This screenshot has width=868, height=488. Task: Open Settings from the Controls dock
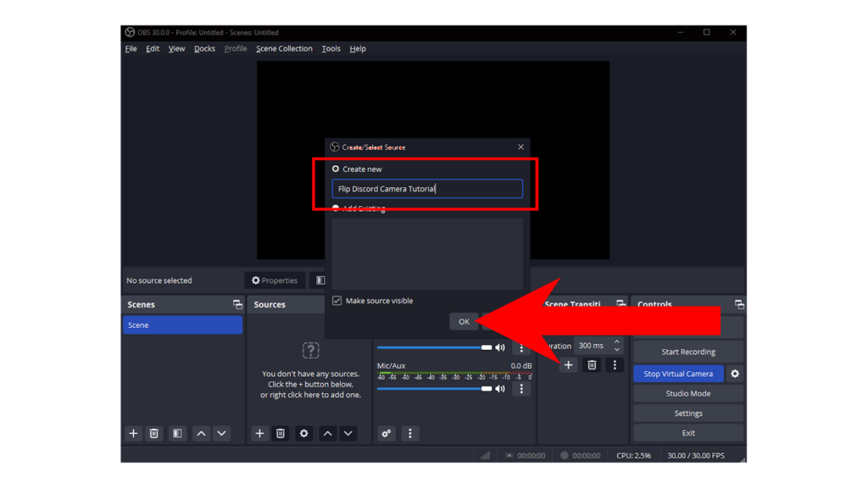pos(688,413)
